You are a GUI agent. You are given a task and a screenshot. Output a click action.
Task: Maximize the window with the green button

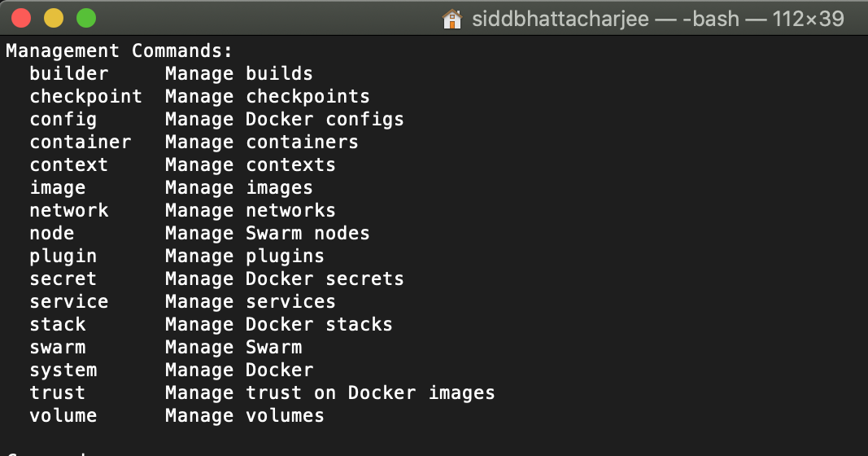[x=85, y=18]
